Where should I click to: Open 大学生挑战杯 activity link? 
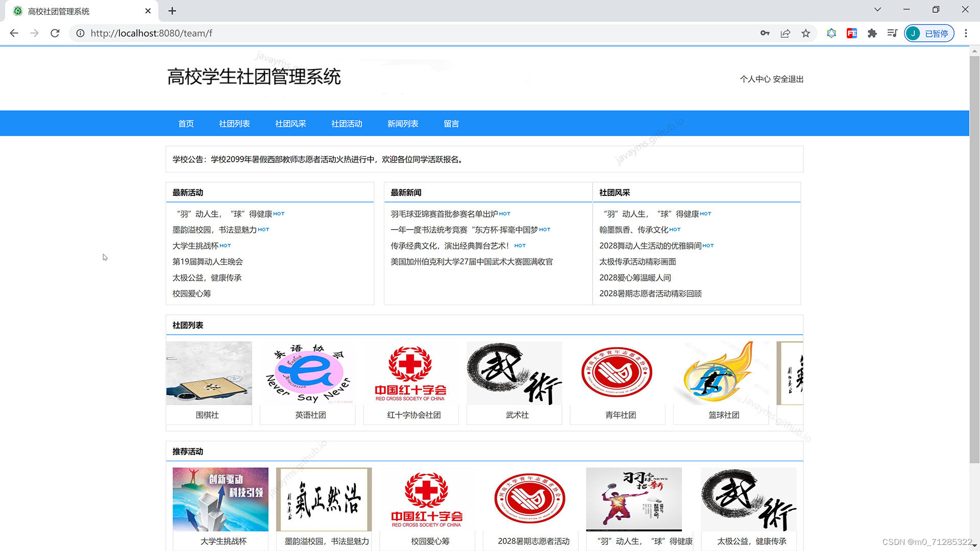pos(195,246)
